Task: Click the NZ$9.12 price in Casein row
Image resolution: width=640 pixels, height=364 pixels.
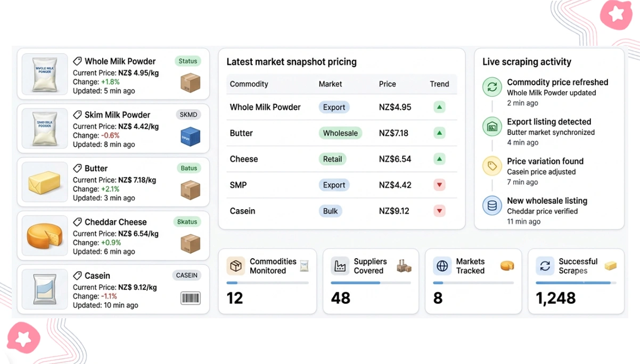Action: click(394, 211)
